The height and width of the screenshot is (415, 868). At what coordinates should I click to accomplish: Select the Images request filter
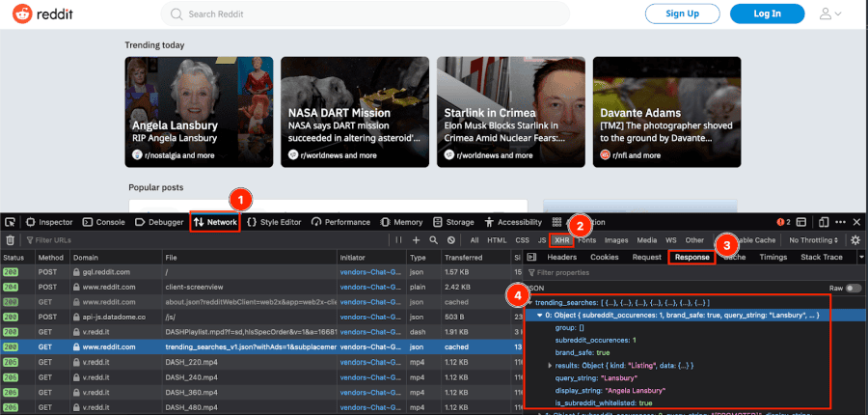pyautogui.click(x=616, y=240)
